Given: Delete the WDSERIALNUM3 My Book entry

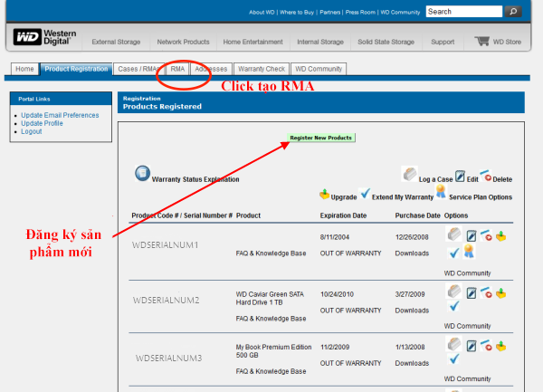Looking at the screenshot, I should click(x=486, y=345).
